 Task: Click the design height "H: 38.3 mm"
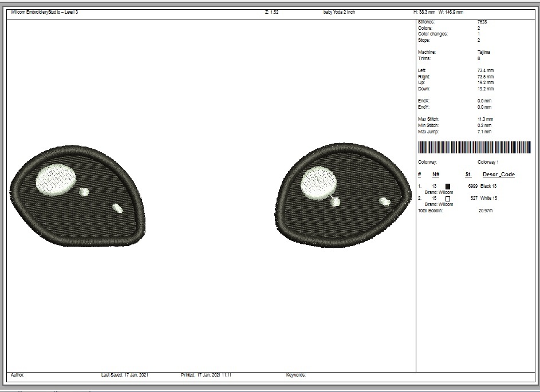424,13
